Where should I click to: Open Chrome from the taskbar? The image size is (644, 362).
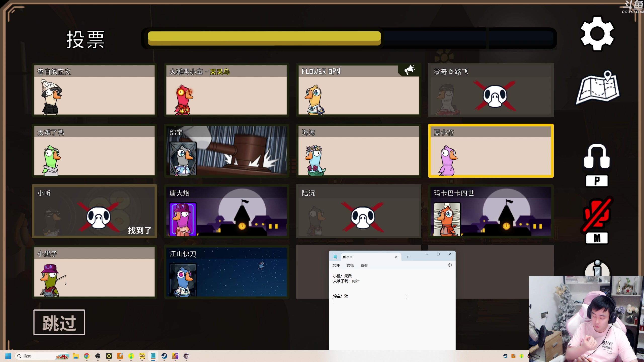point(87,356)
